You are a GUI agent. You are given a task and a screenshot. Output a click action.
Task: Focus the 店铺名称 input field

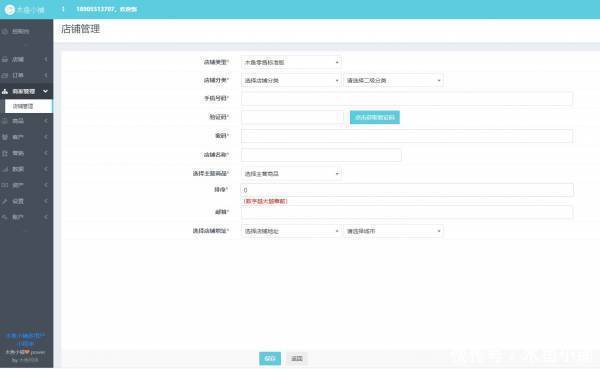point(321,155)
